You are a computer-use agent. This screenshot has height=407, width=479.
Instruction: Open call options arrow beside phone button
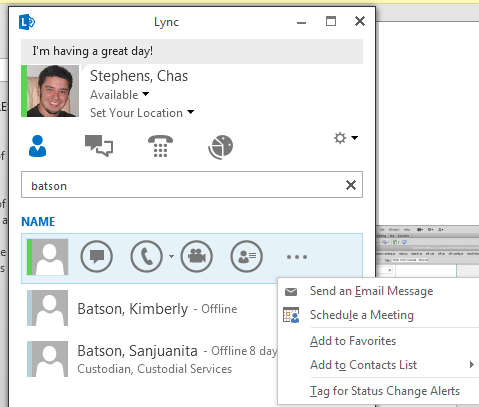tap(171, 256)
